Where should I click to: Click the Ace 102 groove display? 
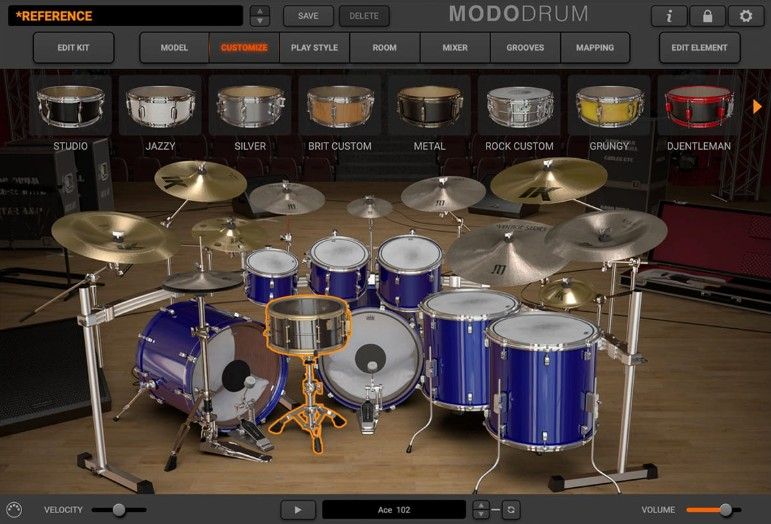pos(394,509)
